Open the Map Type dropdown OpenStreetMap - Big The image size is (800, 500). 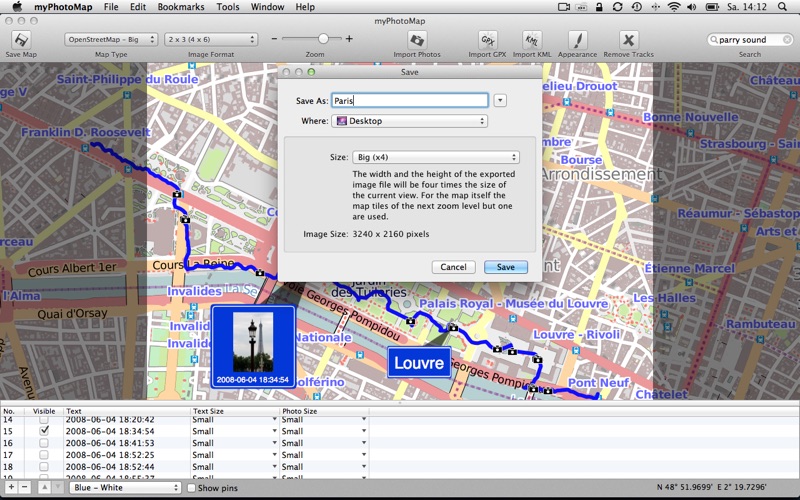[x=111, y=39]
